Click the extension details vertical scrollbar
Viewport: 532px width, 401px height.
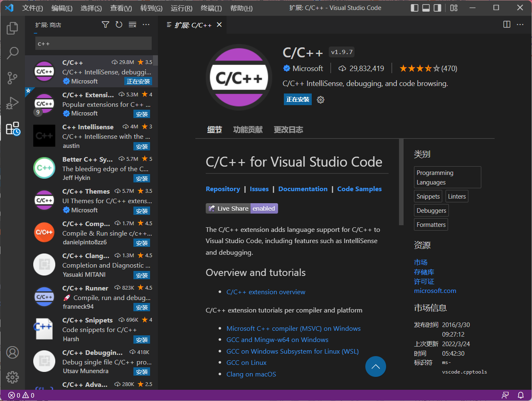pyautogui.click(x=401, y=182)
